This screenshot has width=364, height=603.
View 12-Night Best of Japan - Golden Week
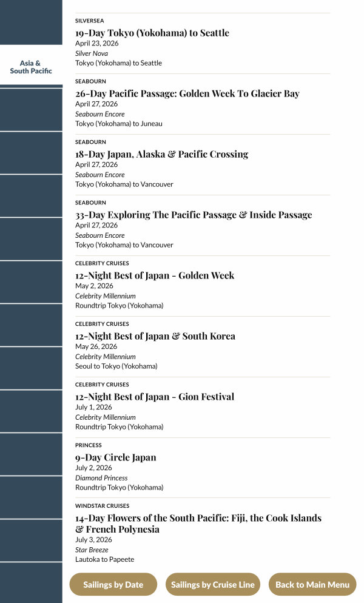[x=155, y=275]
